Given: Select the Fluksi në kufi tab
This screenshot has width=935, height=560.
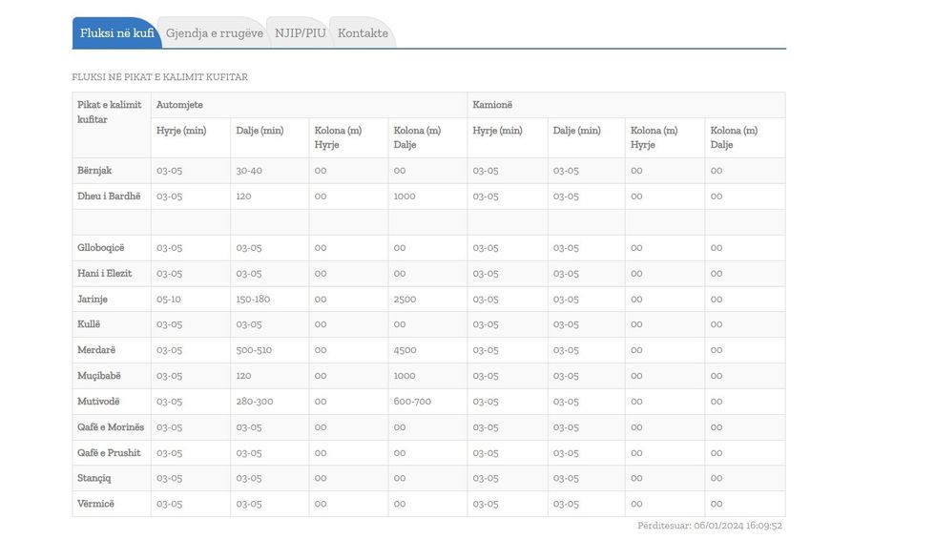Looking at the screenshot, I should click(x=116, y=33).
